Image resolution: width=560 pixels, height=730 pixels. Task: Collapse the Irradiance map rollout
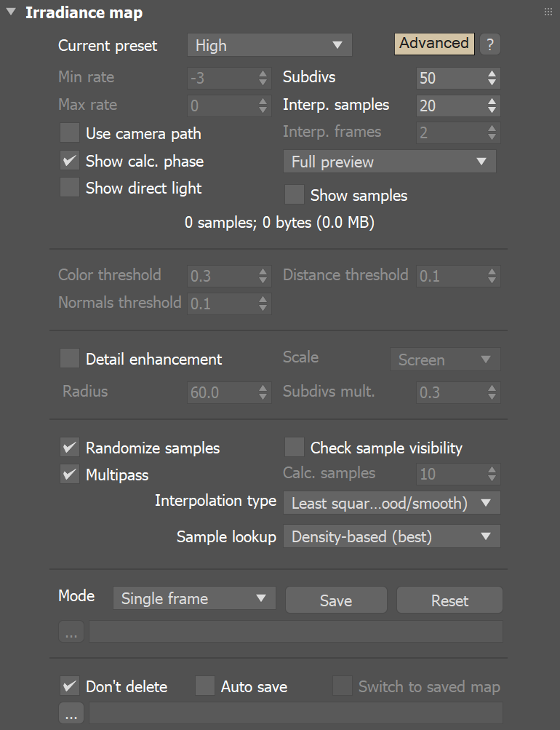point(9,12)
